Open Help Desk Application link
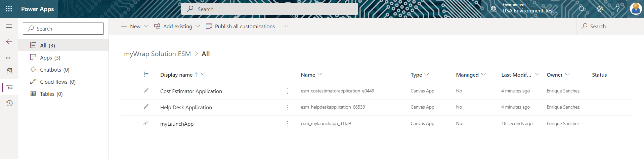This screenshot has height=159, width=644. pos(186,107)
